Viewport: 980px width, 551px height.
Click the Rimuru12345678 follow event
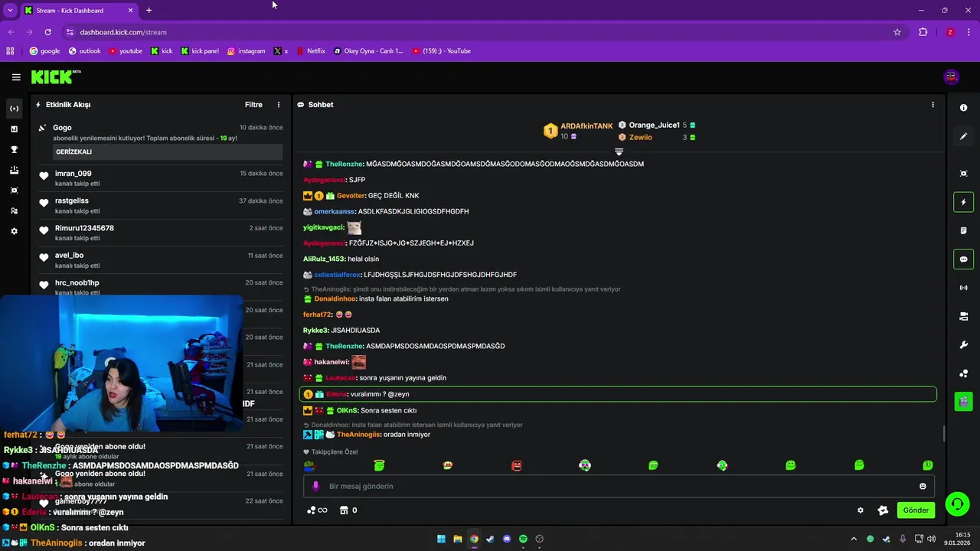click(x=159, y=233)
